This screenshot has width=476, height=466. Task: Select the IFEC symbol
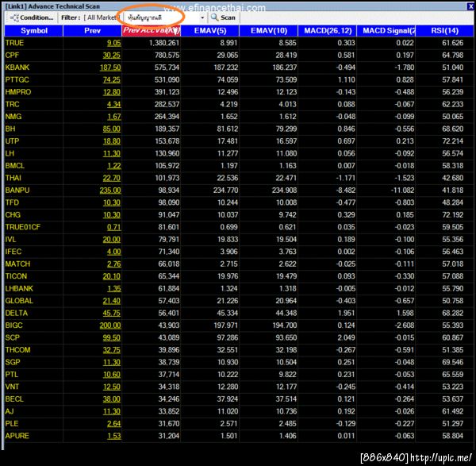click(13, 252)
